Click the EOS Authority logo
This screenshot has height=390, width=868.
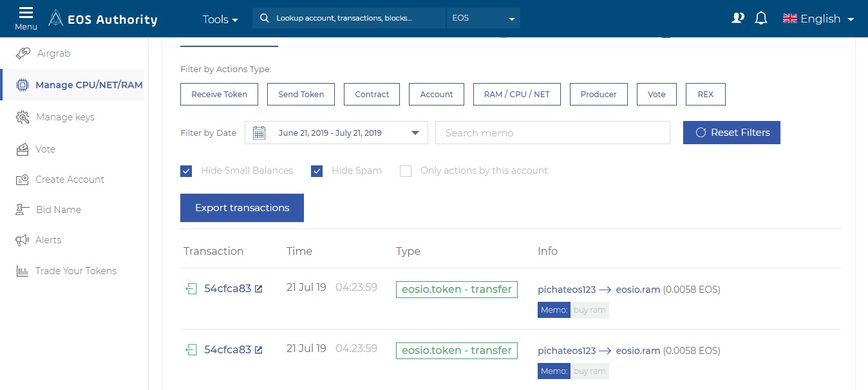click(x=103, y=19)
